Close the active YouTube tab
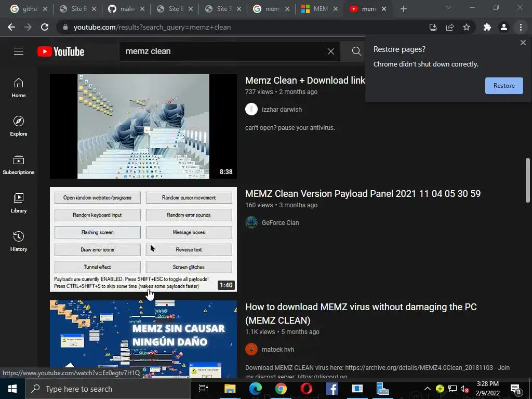 (x=384, y=9)
